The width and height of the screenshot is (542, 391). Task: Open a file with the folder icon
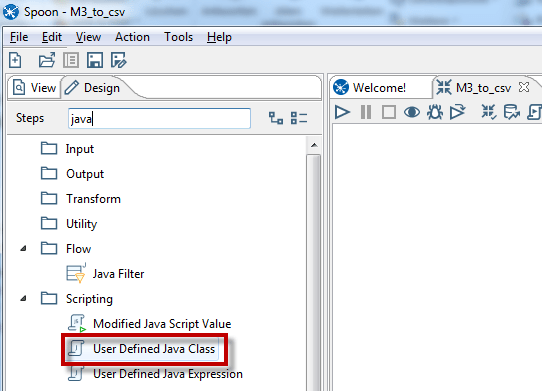(47, 60)
